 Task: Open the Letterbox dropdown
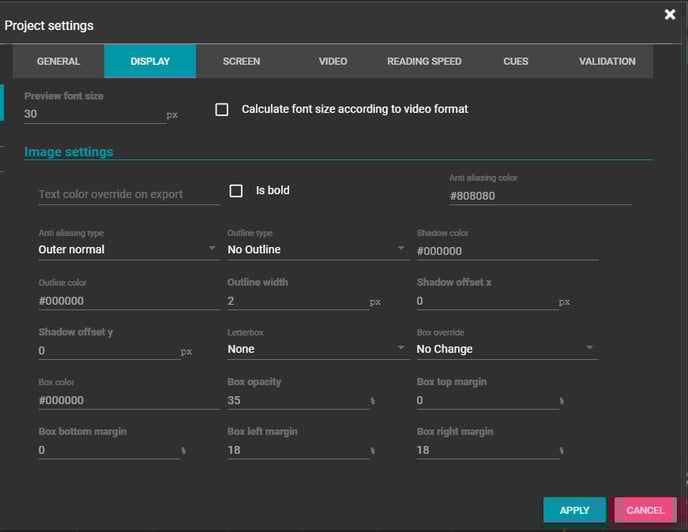(x=317, y=349)
